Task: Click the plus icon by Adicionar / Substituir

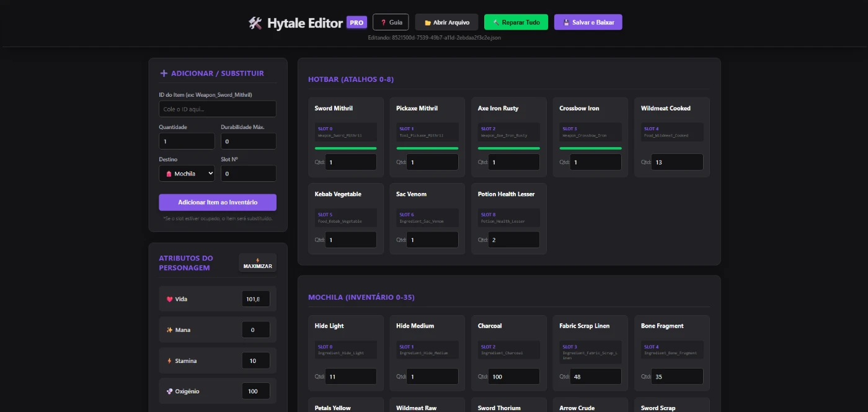Action: (x=164, y=73)
